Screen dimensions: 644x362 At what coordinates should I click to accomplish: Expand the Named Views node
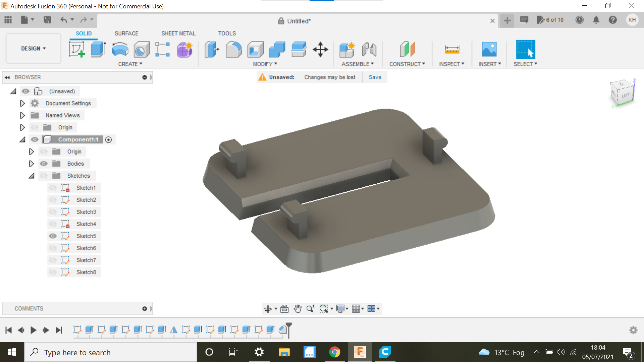pos(22,115)
